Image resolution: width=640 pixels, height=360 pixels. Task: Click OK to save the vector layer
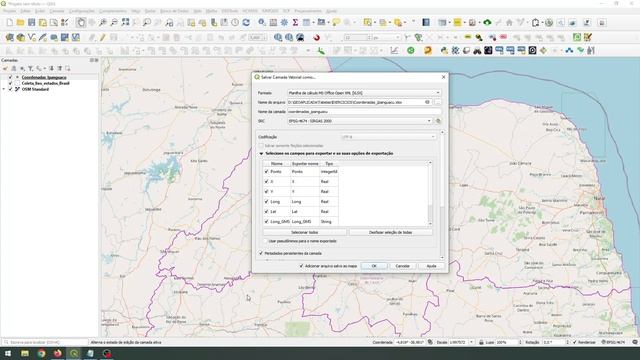coord(374,266)
